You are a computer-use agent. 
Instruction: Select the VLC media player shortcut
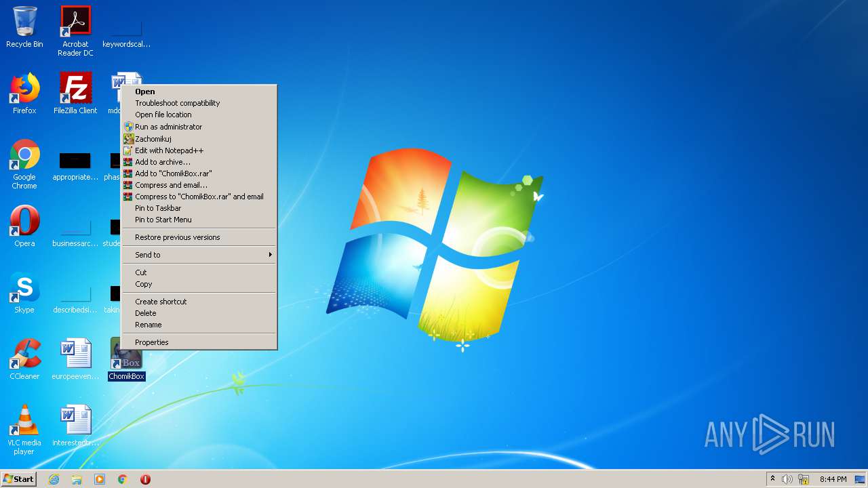tap(24, 430)
